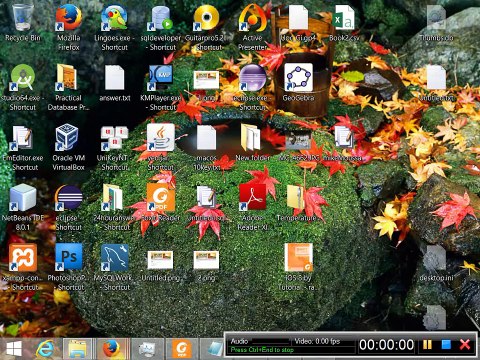
Task: Select the blank file icon left of Book2.csv
Action: click(298, 17)
